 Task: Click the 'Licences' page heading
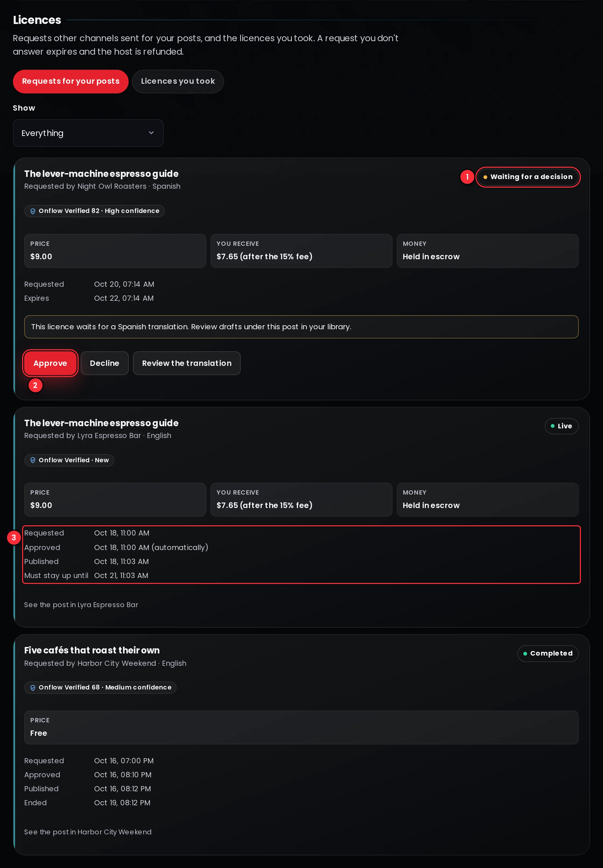point(37,20)
